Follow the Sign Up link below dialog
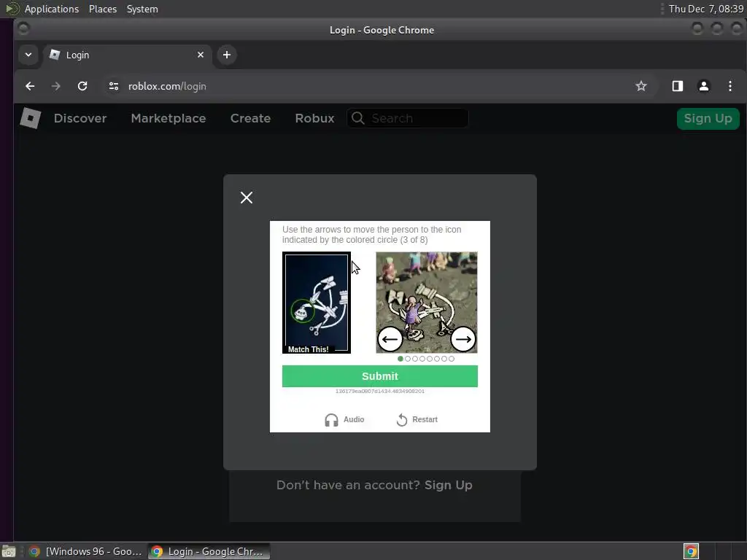The image size is (747, 560). tap(449, 485)
